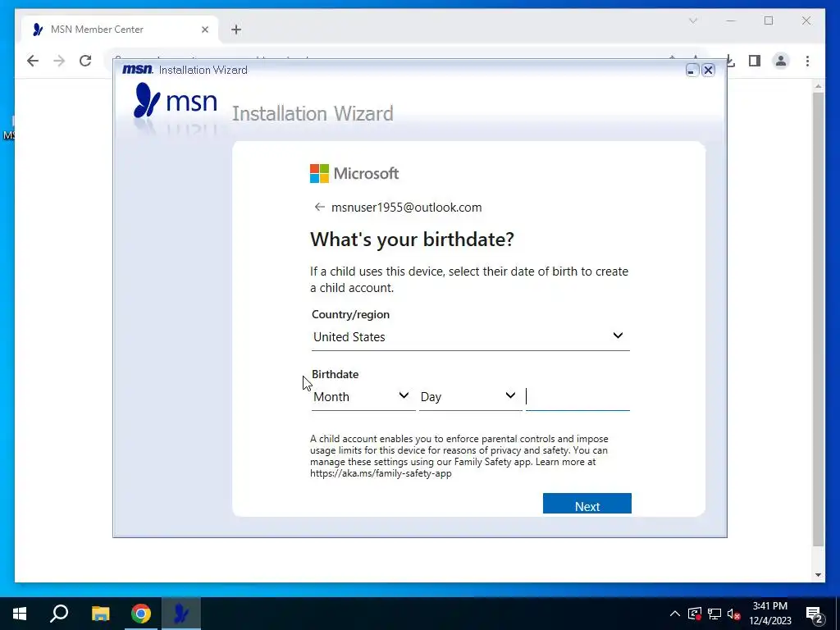Viewport: 840px width, 630px height.
Task: Click the Chrome download icon
Action: click(731, 61)
